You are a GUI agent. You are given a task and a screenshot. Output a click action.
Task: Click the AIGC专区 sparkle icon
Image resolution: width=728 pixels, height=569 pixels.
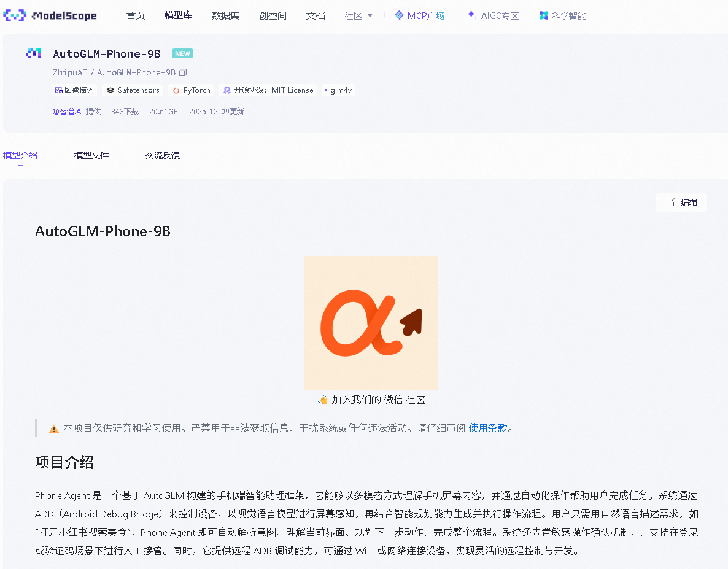coord(470,15)
